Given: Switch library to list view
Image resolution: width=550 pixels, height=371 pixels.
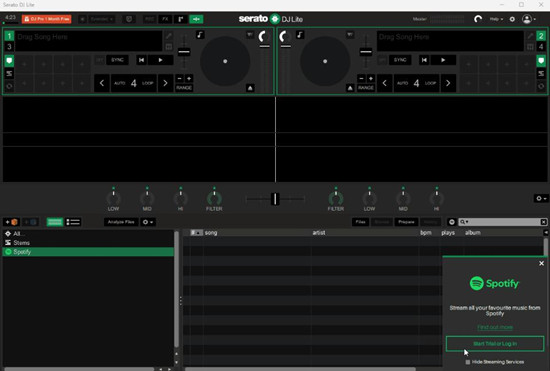Looking at the screenshot, I should [x=73, y=222].
